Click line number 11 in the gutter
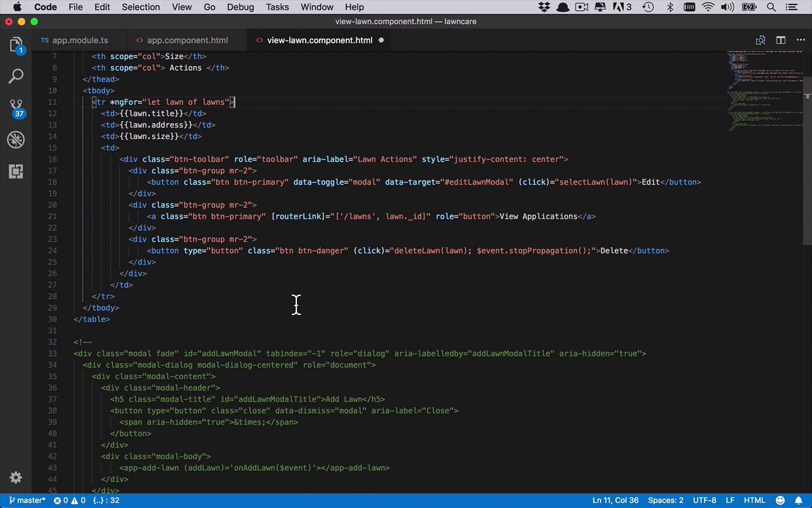The width and height of the screenshot is (812, 508). point(53,102)
